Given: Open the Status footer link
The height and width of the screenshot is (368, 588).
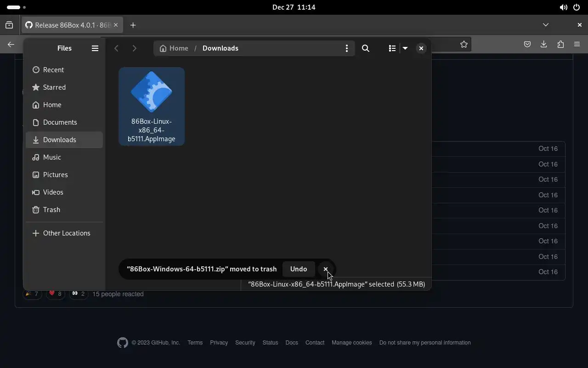Looking at the screenshot, I should [270, 343].
